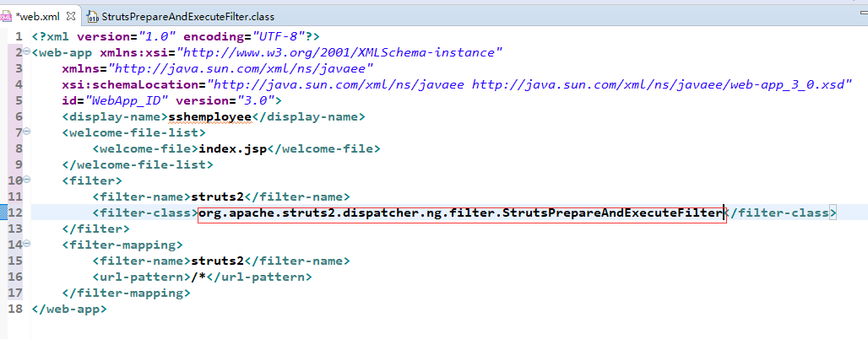Click the opening <filter> tag on line 10
This screenshot has height=339, width=868.
[x=92, y=180]
